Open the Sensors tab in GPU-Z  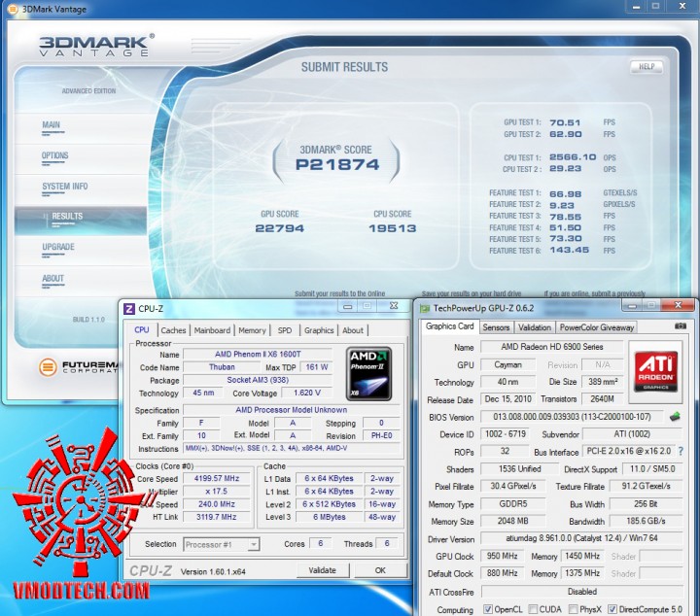496,327
